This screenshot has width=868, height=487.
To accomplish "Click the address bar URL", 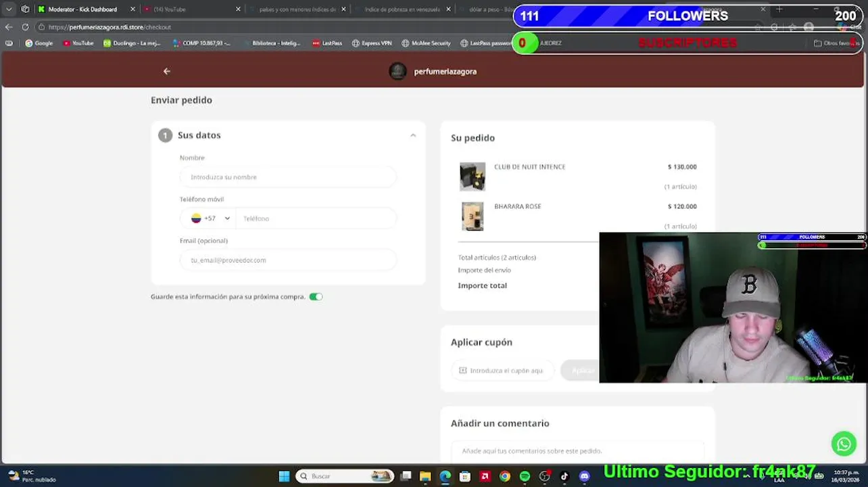I will point(110,27).
